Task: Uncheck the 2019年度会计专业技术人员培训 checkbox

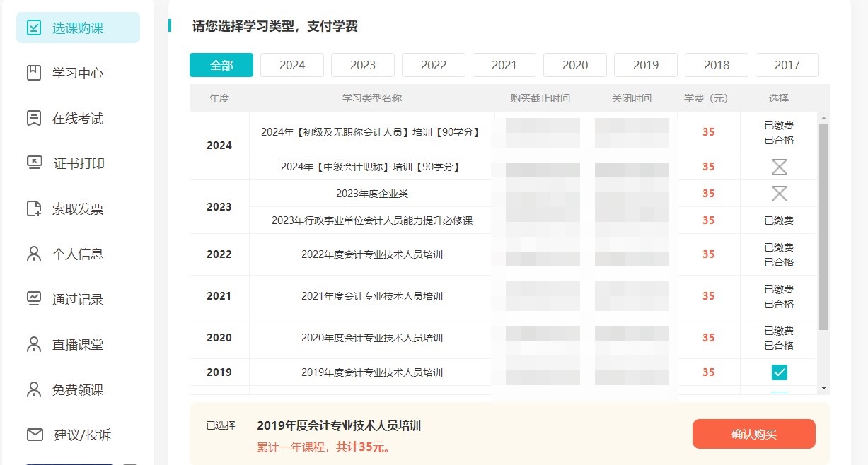Action: click(x=779, y=372)
